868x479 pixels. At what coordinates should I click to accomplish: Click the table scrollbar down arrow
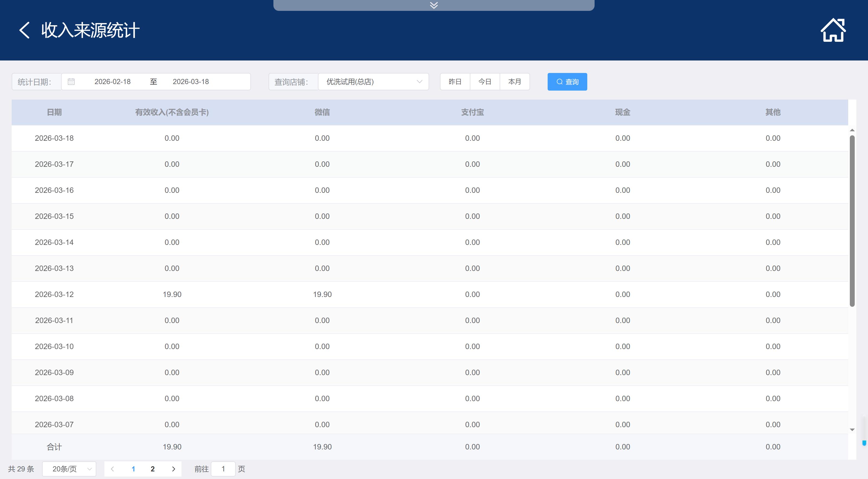click(x=852, y=429)
